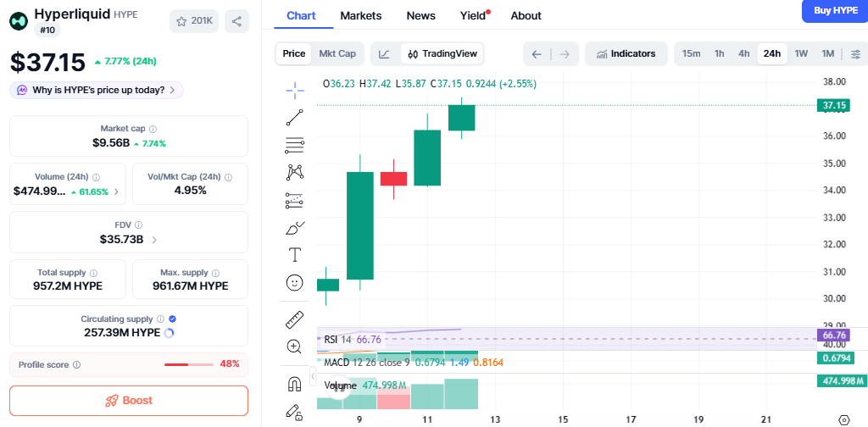The width and height of the screenshot is (868, 427).
Task: Share Hyperliquid with the share icon
Action: (x=236, y=21)
